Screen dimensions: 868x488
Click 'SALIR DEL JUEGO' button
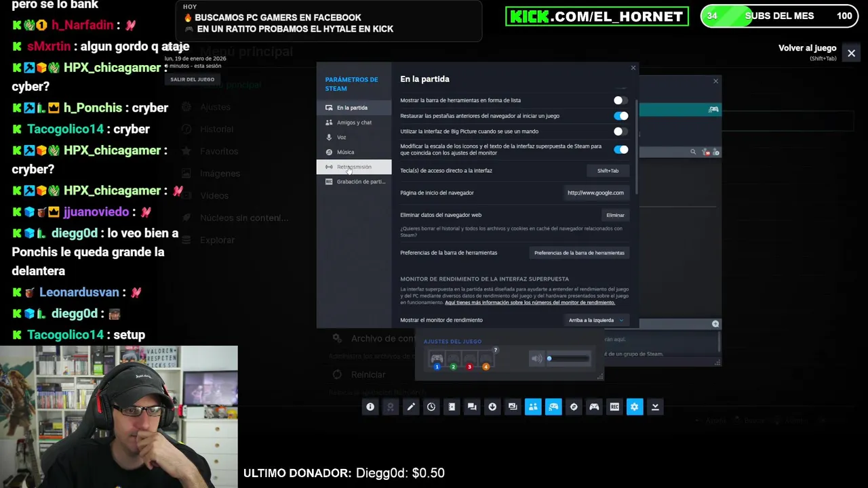pyautogui.click(x=193, y=79)
